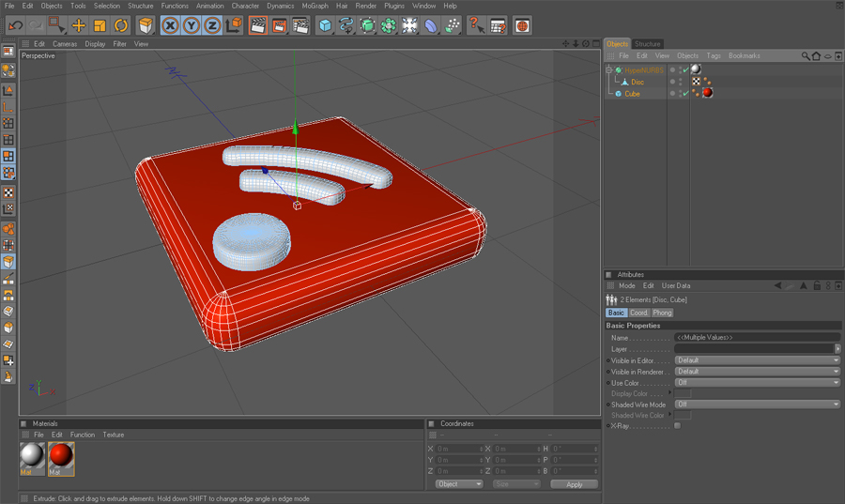This screenshot has width=845, height=504.
Task: Click the red material tag on Cube
Action: point(708,93)
